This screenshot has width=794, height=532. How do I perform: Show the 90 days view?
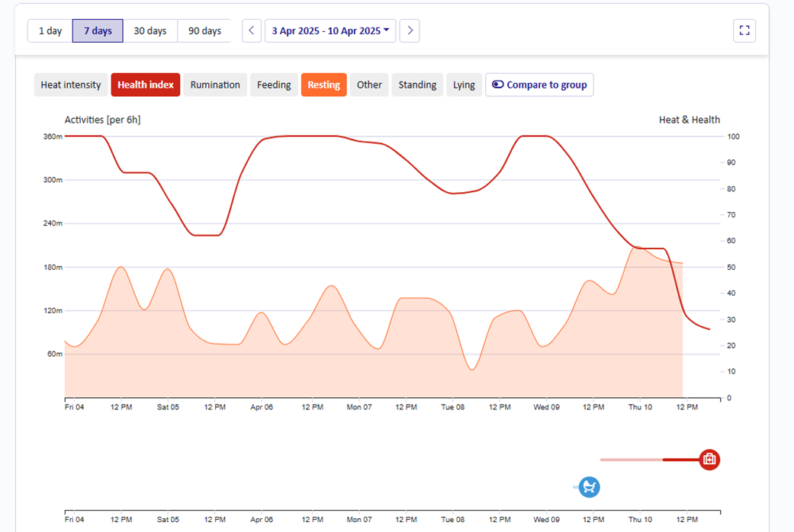[204, 30]
